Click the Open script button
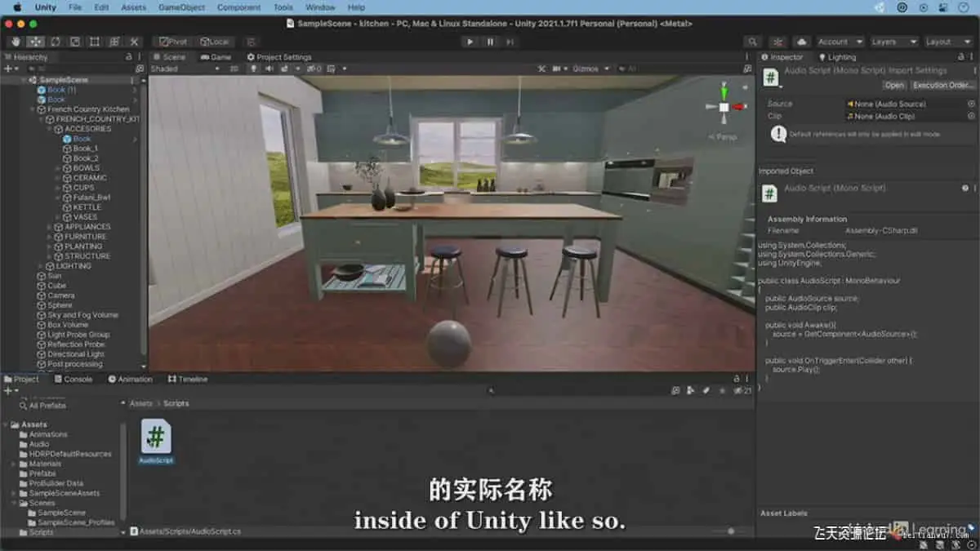 coord(894,85)
